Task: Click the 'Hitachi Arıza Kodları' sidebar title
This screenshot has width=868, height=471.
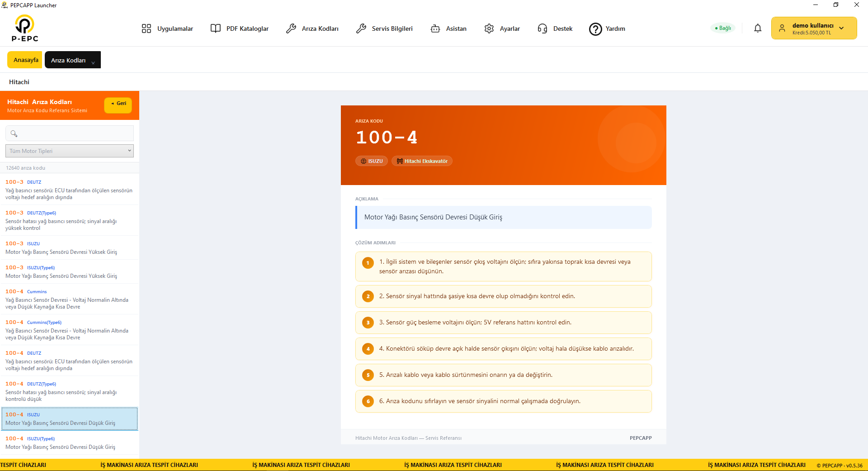Action: click(39, 102)
